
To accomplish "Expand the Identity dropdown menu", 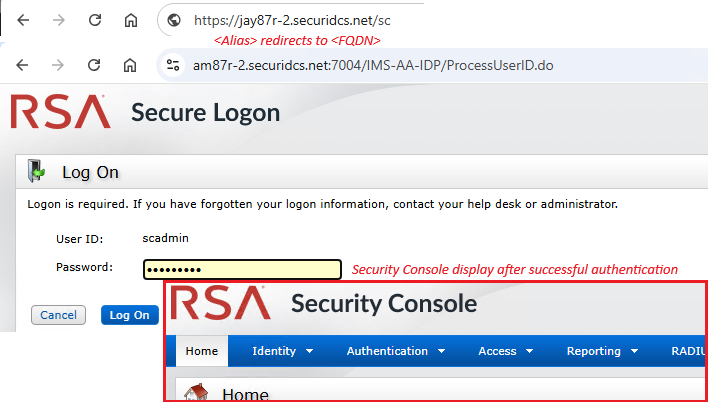I will click(x=283, y=351).
